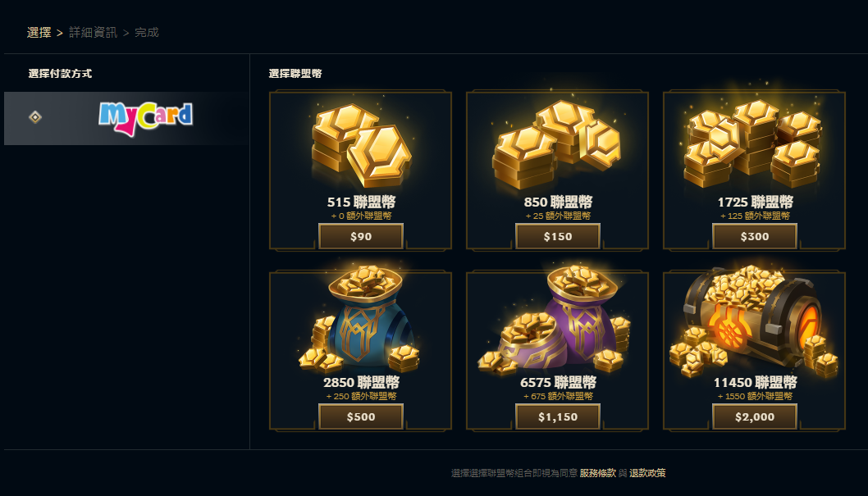
Task: Open the 服務條款 terms link
Action: pyautogui.click(x=597, y=473)
